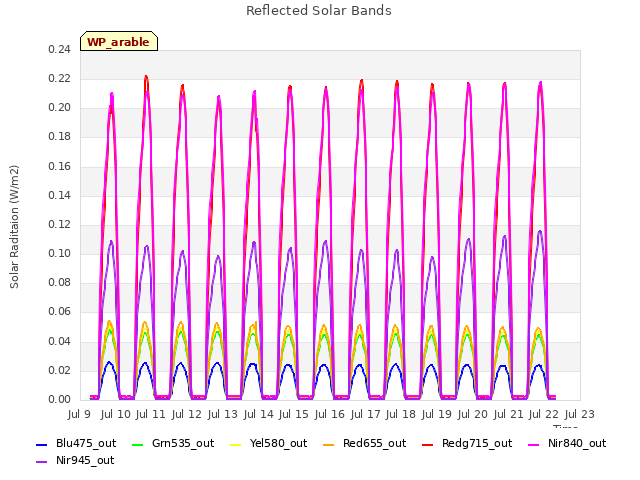
Task: Click the Red655_out legend entry
Action: click(x=364, y=443)
